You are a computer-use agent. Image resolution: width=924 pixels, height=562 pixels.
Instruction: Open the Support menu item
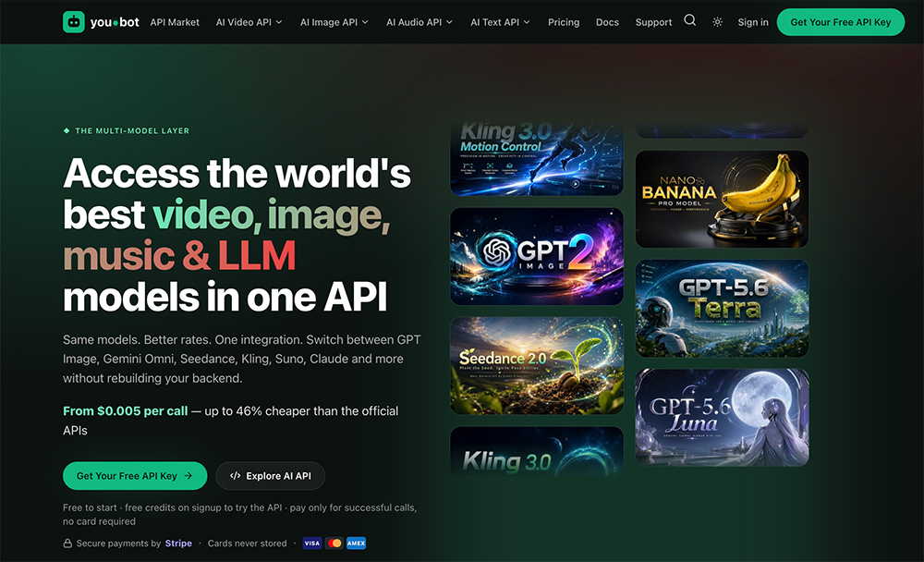653,22
